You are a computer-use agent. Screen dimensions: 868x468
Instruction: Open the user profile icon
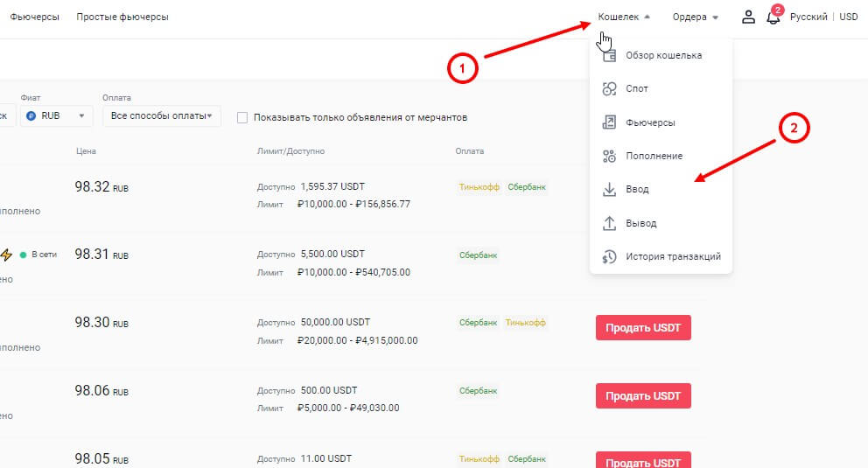748,17
